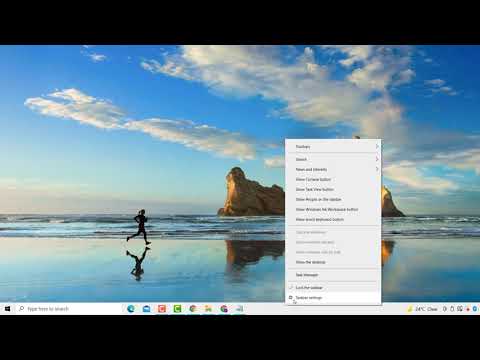
Task: Click the 'Type here to search' box
Action: tap(69, 309)
